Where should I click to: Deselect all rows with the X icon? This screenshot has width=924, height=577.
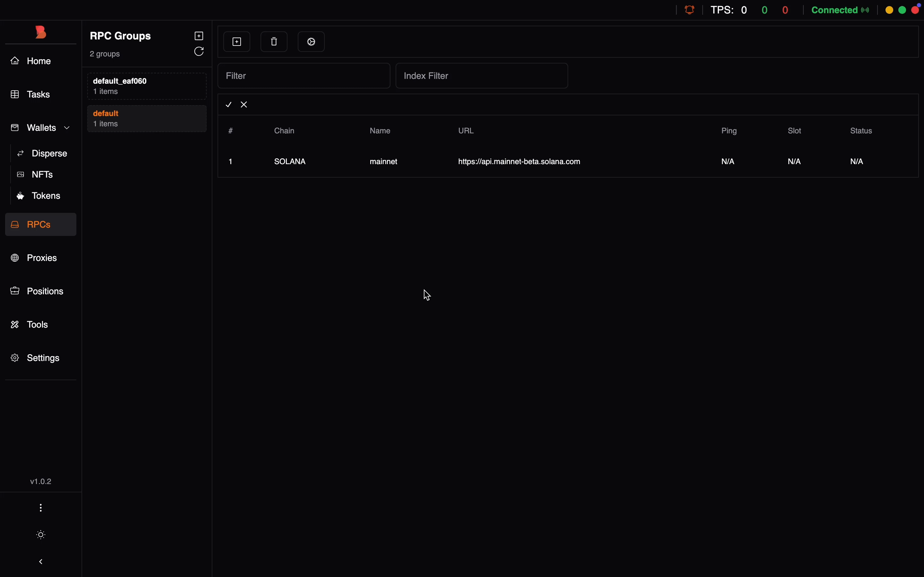point(244,105)
